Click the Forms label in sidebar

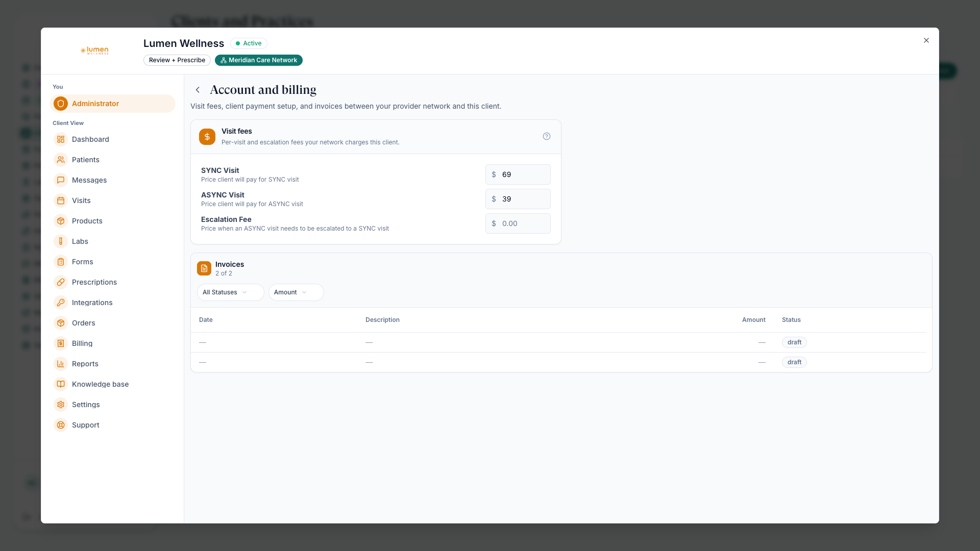point(83,262)
